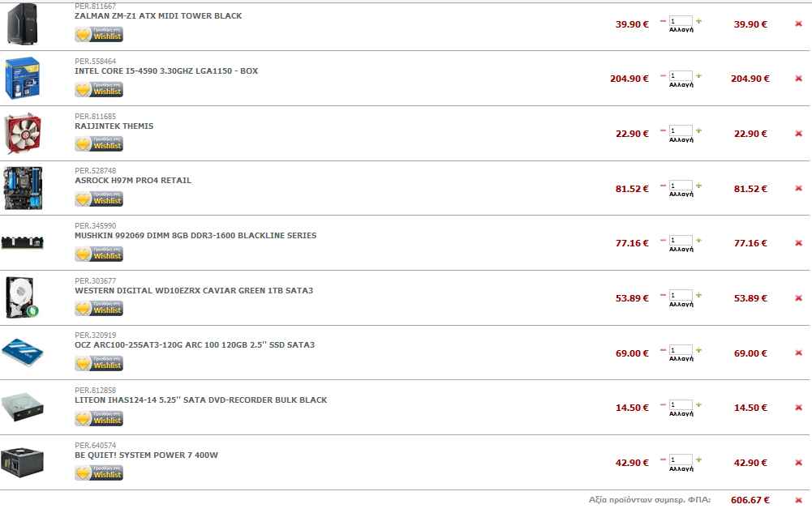This screenshot has height=513, width=812.
Task: Click Αλλαγή under LiteOn DVD-recorder quantity
Action: [x=681, y=413]
